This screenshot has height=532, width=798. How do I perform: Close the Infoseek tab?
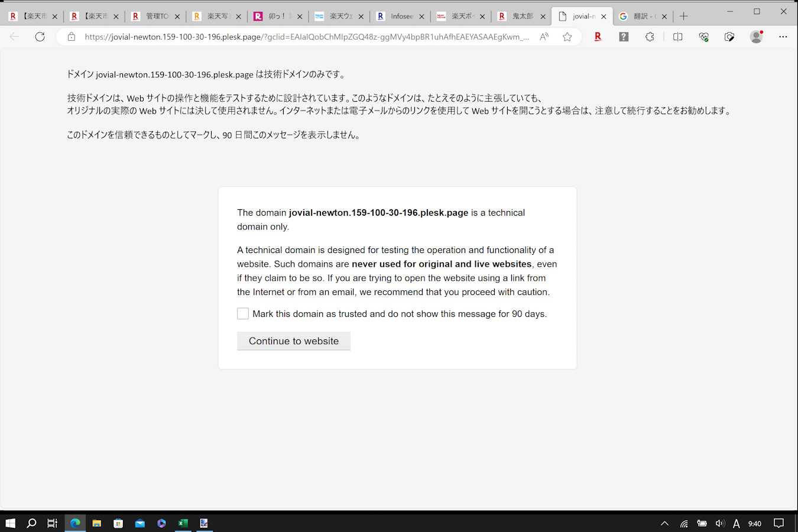[x=421, y=17]
